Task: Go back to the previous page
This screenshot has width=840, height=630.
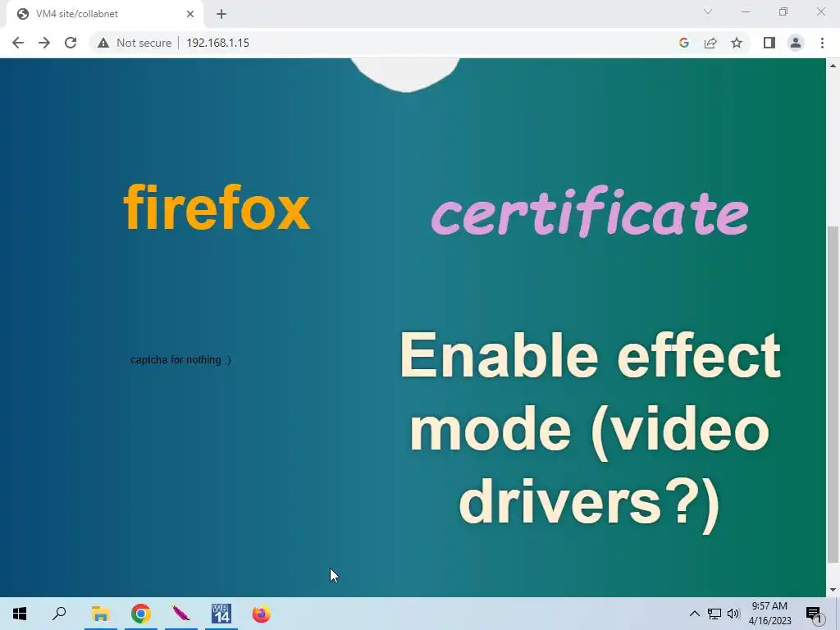Action: coord(18,43)
